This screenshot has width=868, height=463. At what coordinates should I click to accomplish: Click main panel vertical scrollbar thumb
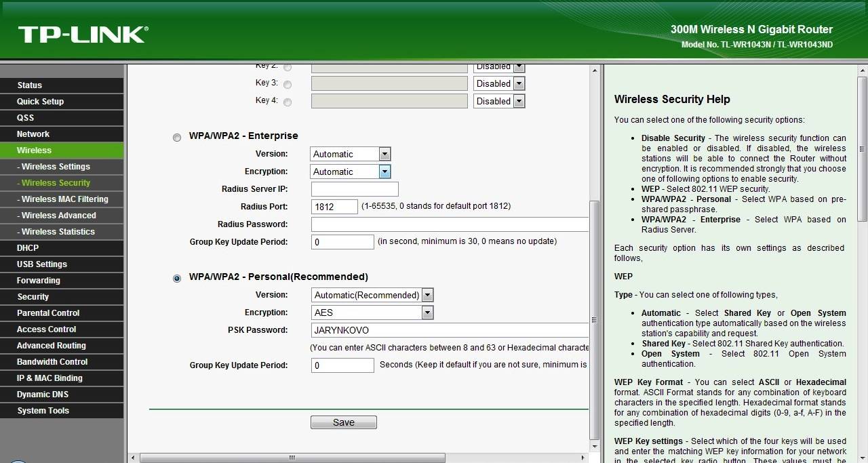595,319
